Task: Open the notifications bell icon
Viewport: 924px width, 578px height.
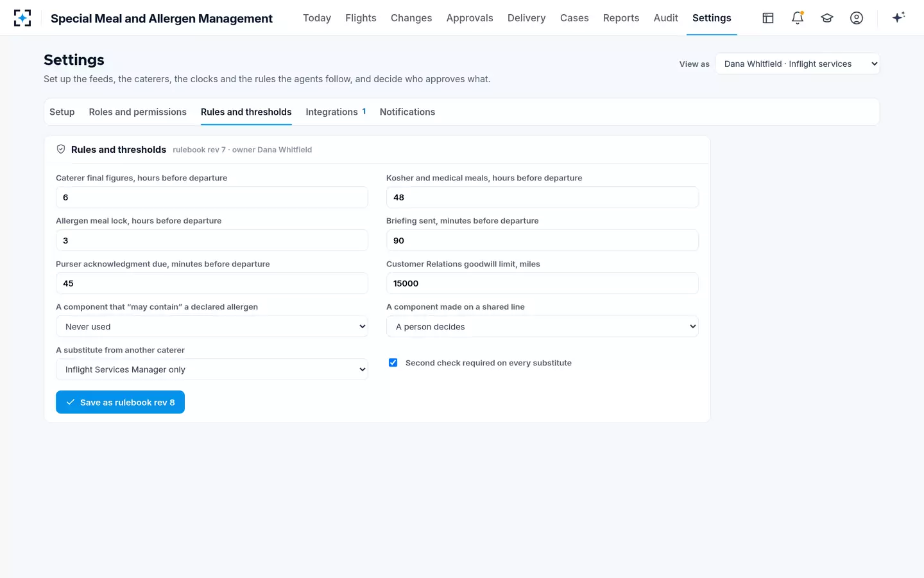Action: click(x=798, y=18)
